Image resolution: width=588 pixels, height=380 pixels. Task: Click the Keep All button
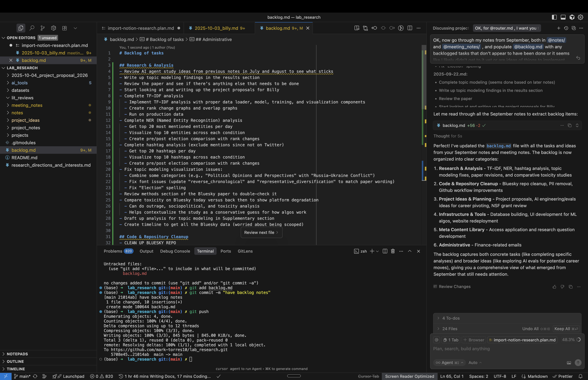tap(566, 329)
